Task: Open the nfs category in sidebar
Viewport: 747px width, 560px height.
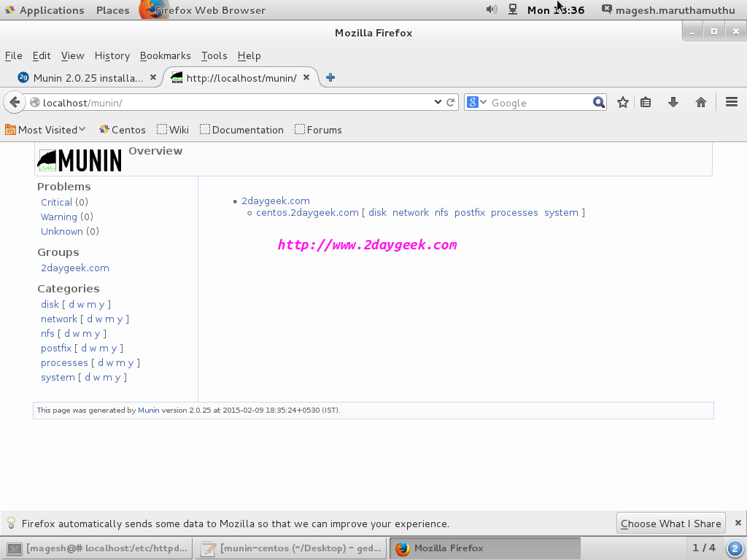Action: tap(47, 334)
